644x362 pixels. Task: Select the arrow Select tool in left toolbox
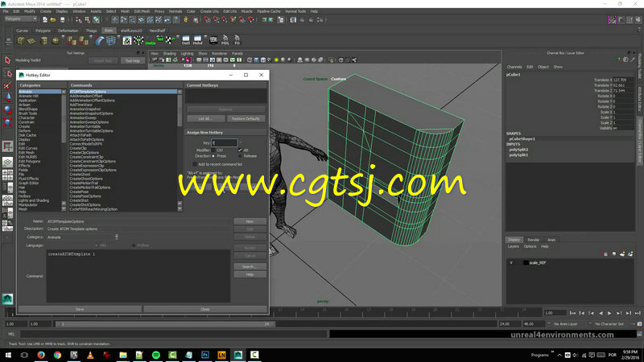[x=7, y=60]
